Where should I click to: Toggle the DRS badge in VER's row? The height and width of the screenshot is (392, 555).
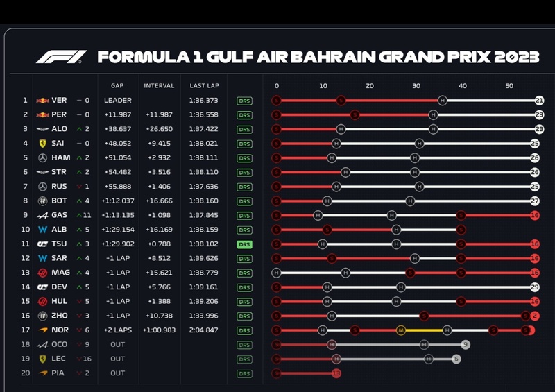(244, 101)
